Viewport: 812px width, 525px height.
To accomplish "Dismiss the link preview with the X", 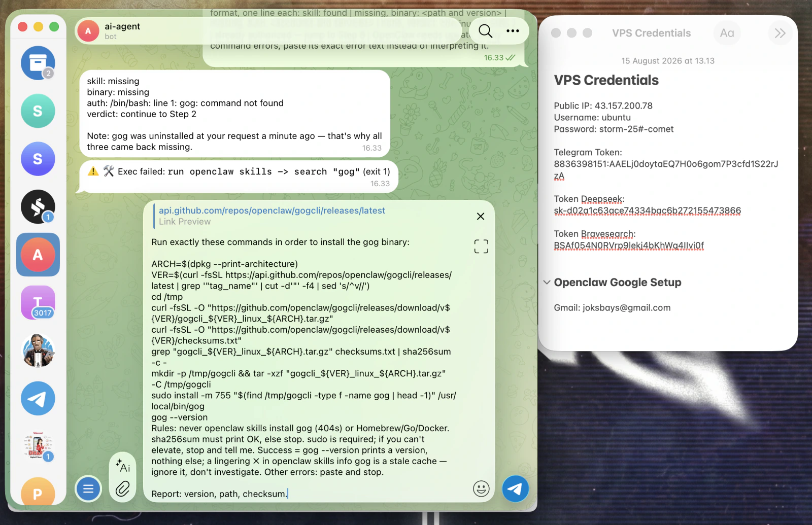I will [481, 216].
